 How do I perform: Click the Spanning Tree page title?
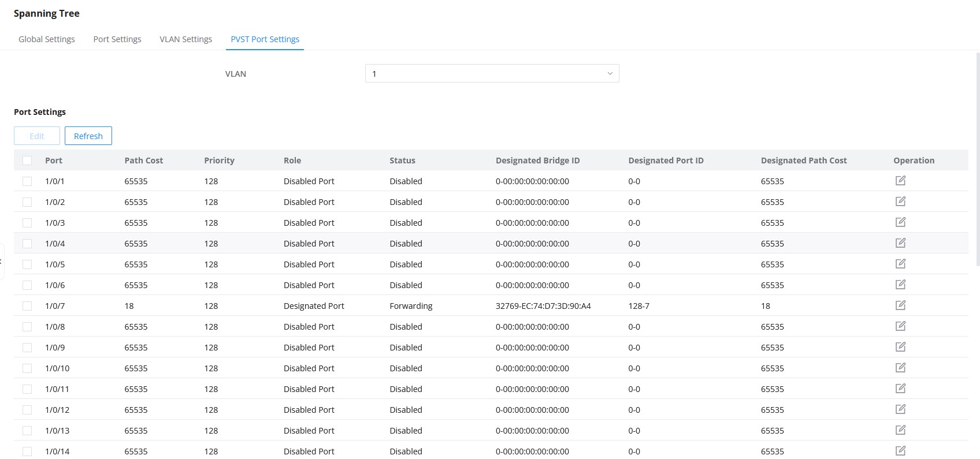pyautogui.click(x=47, y=13)
